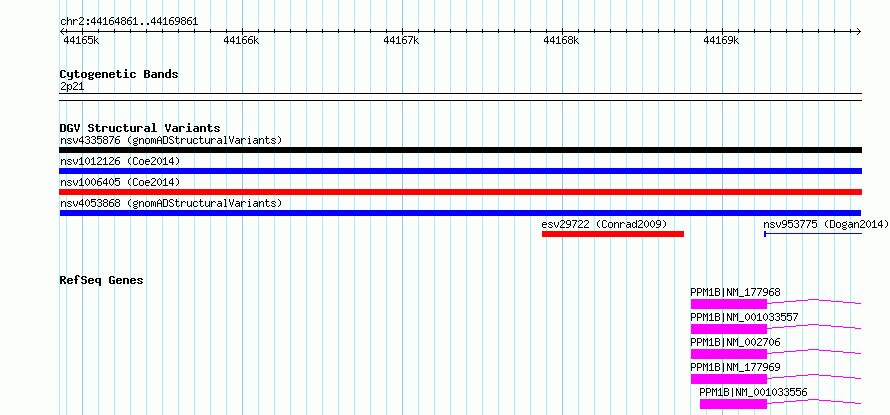Image resolution: width=890 pixels, height=415 pixels.
Task: Click the PPM1B|NM_002706 transcript label
Action: point(736,342)
